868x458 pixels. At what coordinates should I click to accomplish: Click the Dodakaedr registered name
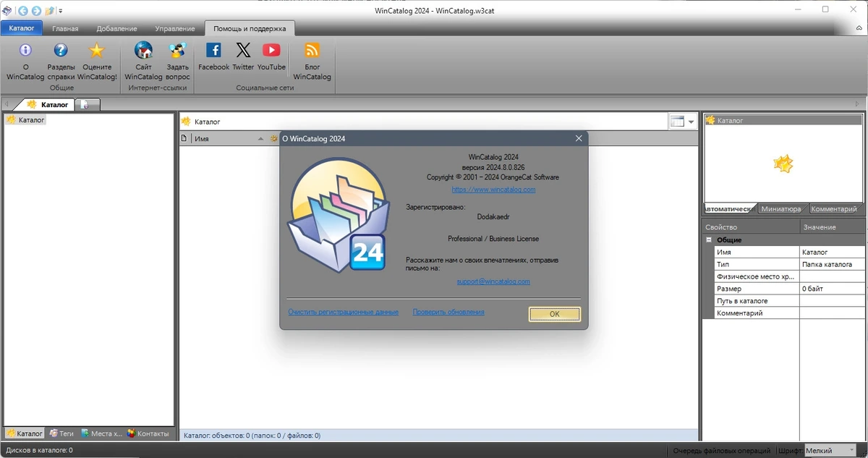[493, 216]
